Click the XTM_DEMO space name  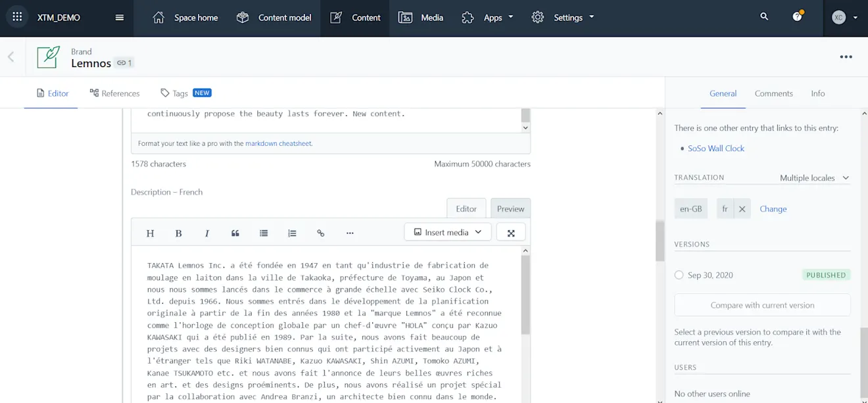click(x=59, y=18)
